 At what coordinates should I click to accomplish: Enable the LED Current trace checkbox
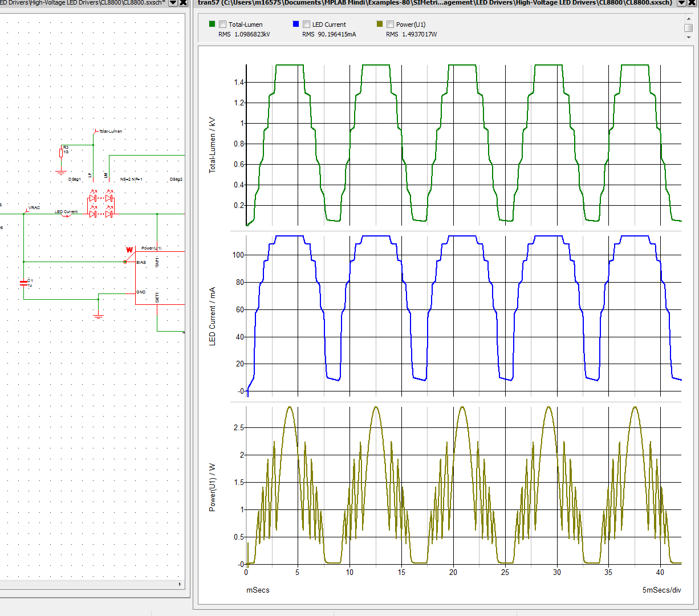pos(305,24)
